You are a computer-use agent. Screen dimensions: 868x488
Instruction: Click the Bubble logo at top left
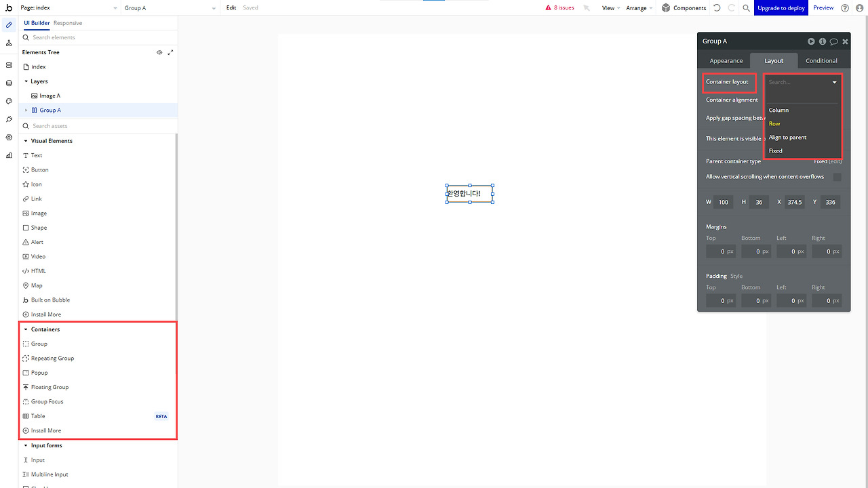coord(8,7)
